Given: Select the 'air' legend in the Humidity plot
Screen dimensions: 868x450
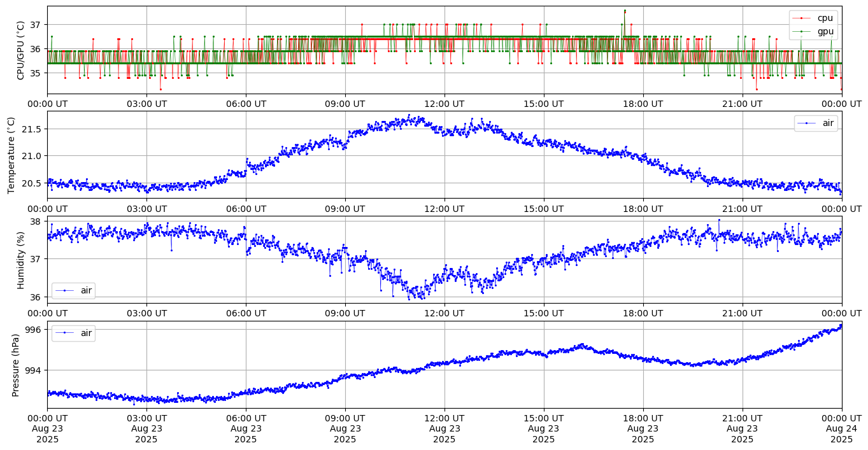Looking at the screenshot, I should click(x=73, y=291).
